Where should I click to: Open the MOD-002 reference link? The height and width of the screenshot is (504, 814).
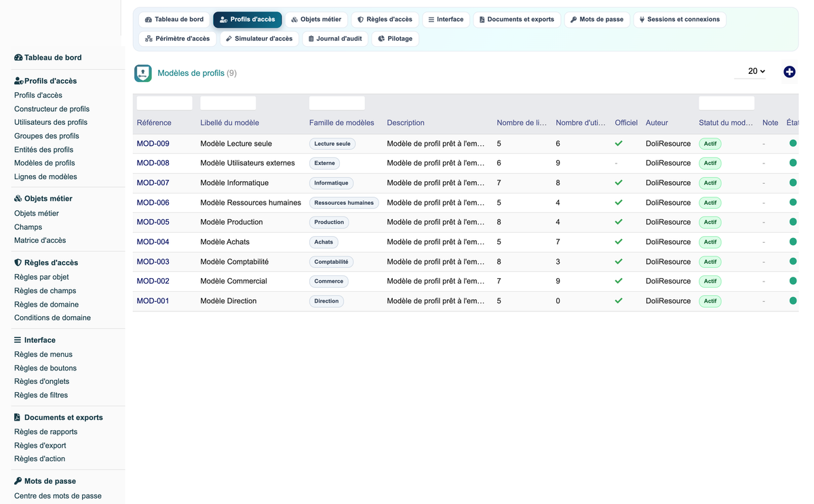(x=153, y=281)
